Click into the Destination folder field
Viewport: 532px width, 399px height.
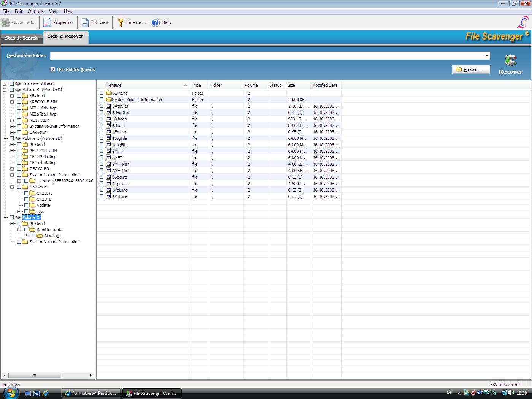click(x=267, y=56)
